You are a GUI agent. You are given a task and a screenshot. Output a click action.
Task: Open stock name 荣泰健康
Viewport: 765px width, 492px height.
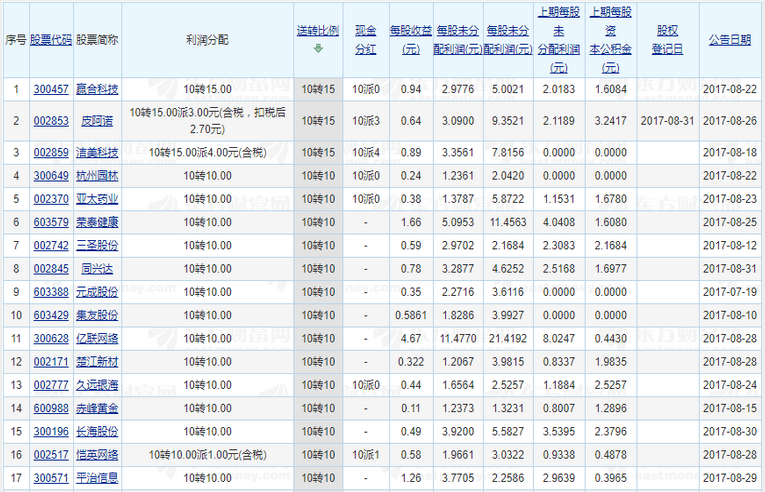[97, 223]
